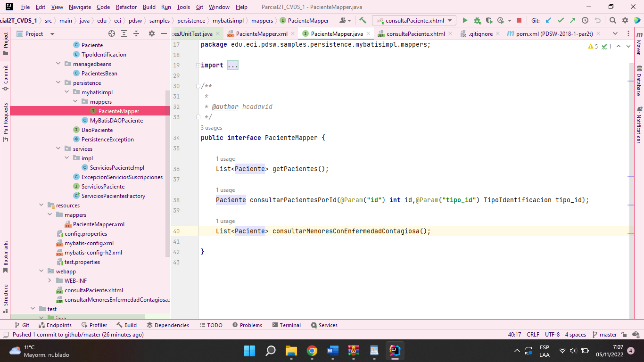The width and height of the screenshot is (644, 362).
Task: Run the consultaPaciente configuration with the green play button
Action: pyautogui.click(x=464, y=21)
